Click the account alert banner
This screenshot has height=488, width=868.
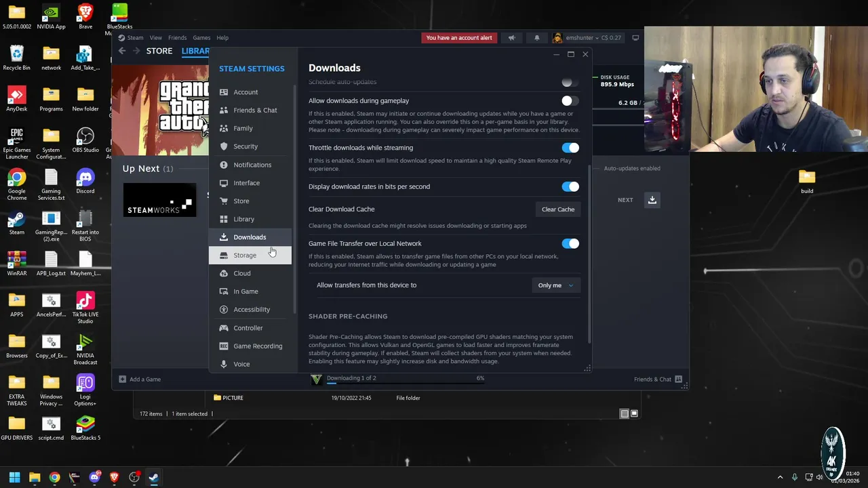click(x=459, y=38)
